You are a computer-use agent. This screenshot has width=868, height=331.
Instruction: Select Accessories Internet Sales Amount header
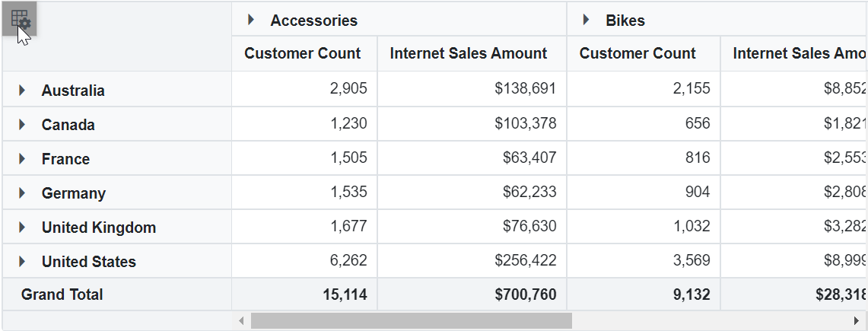[469, 53]
